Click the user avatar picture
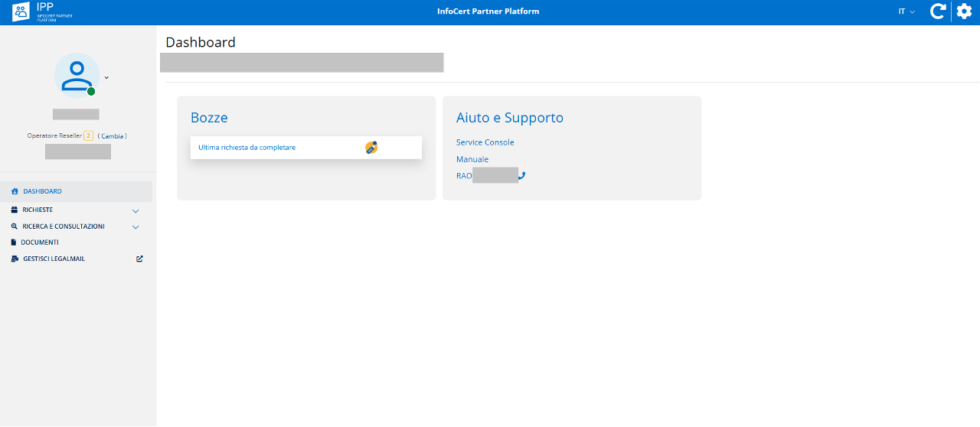This screenshot has width=980, height=427. click(77, 75)
